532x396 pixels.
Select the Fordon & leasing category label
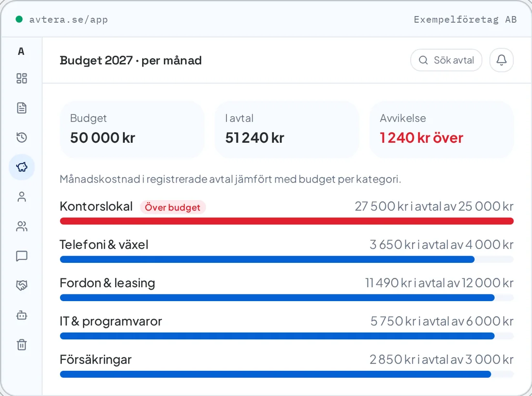[107, 283]
